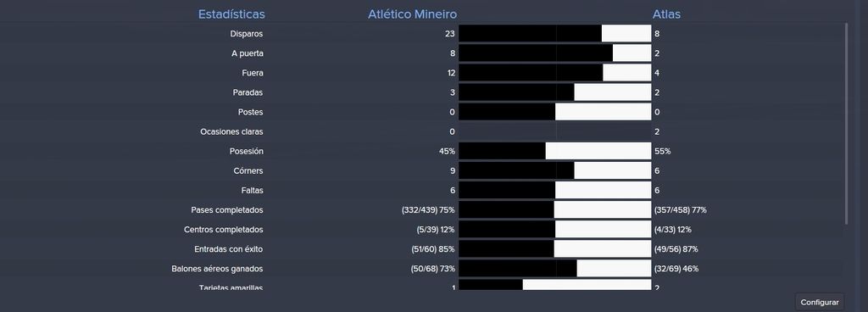
Task: Click the Tarjetas amarillas row label
Action: pyautogui.click(x=231, y=287)
